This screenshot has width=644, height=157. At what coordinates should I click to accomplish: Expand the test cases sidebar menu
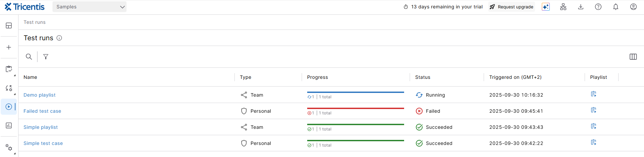[x=9, y=69]
